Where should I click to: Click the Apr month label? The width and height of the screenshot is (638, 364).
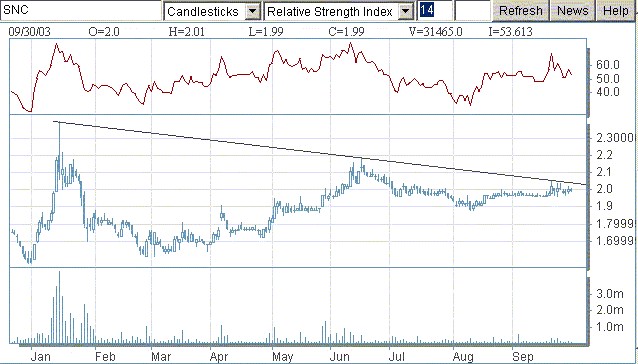(219, 357)
